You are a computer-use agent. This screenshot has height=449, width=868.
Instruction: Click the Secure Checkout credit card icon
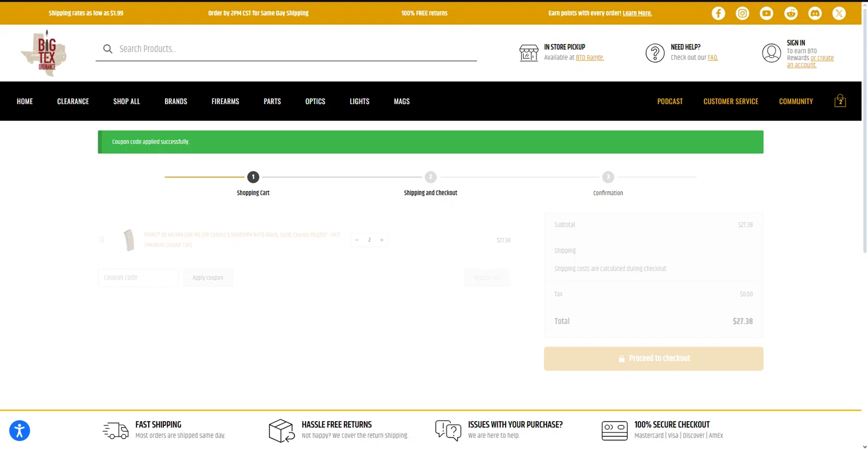[x=615, y=430]
